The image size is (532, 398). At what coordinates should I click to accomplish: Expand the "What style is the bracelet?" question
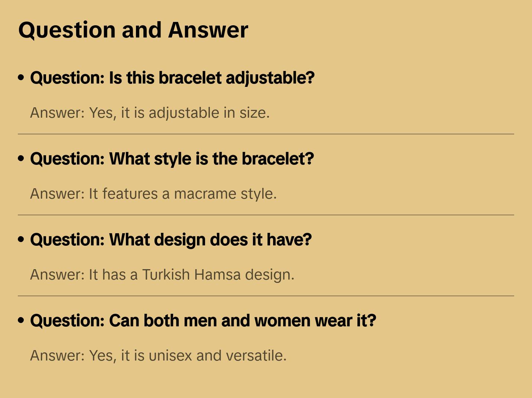pyautogui.click(x=172, y=159)
